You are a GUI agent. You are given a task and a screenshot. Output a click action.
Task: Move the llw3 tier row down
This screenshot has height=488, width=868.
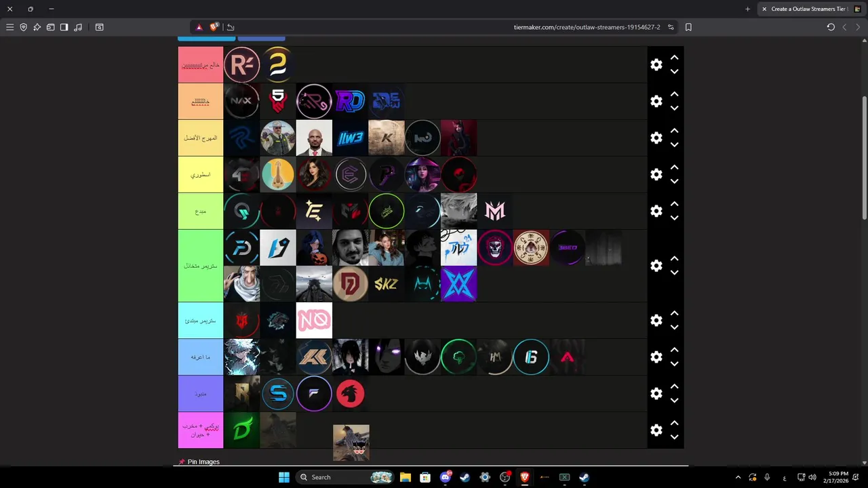[x=674, y=144]
